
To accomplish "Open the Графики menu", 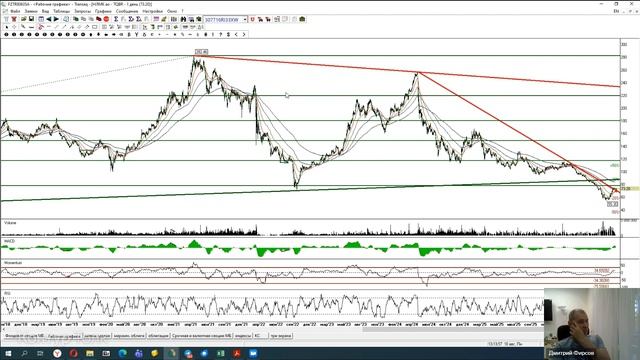I will point(103,11).
